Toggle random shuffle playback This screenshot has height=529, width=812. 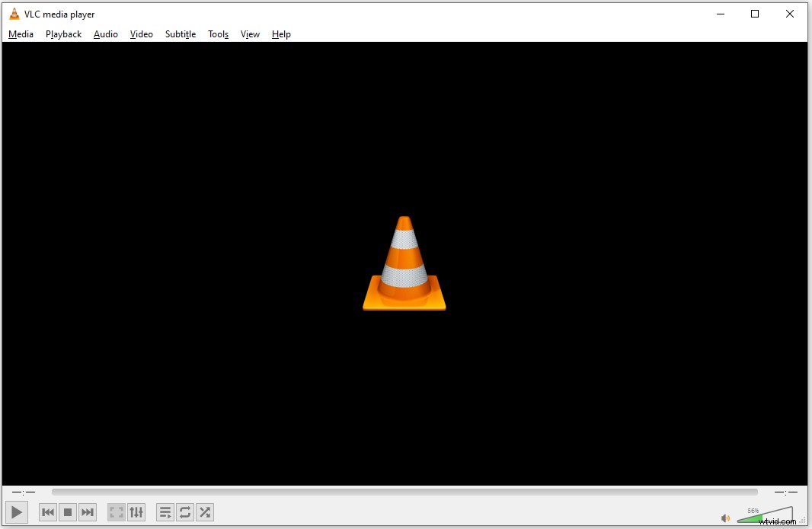pos(205,512)
